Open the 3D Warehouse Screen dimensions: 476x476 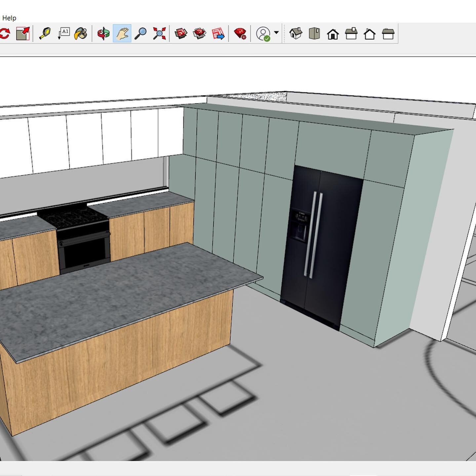[x=181, y=33]
